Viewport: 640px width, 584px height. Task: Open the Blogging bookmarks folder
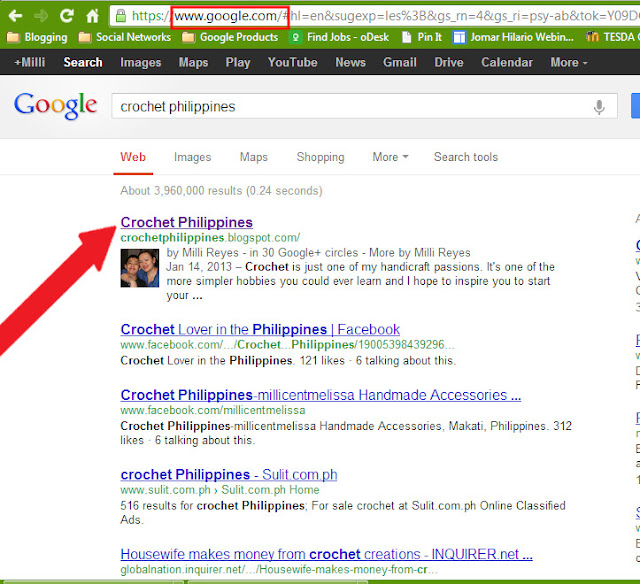click(37, 38)
